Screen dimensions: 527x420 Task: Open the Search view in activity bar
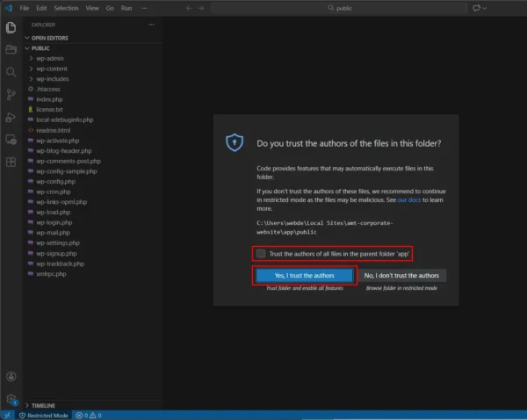click(11, 72)
